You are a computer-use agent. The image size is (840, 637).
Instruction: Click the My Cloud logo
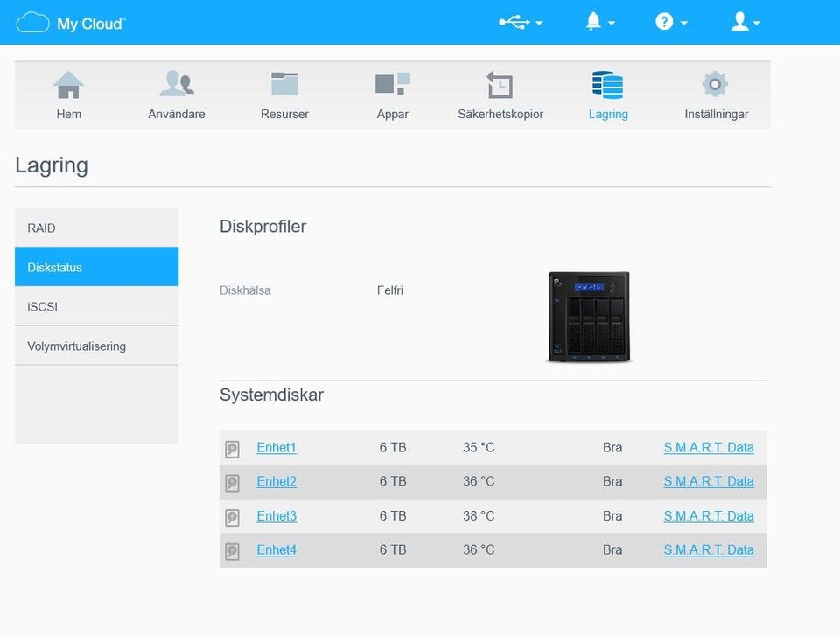point(71,23)
